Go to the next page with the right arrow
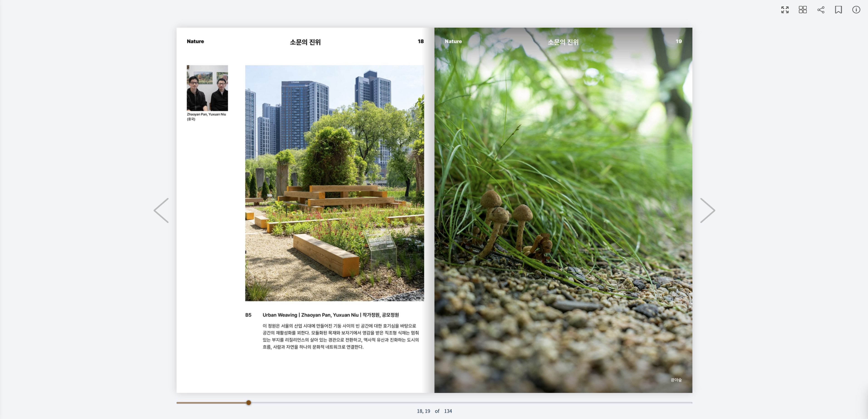Image resolution: width=868 pixels, height=419 pixels. (x=708, y=210)
